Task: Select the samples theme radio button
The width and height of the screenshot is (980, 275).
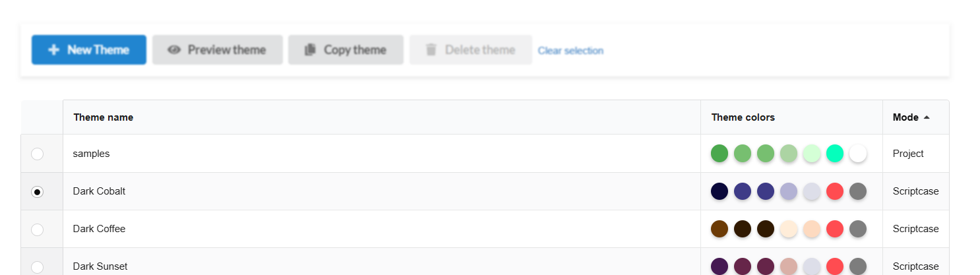Action: (x=38, y=154)
